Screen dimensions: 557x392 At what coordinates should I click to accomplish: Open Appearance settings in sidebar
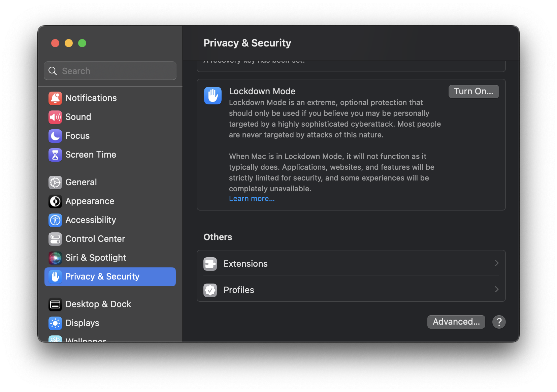(x=90, y=201)
